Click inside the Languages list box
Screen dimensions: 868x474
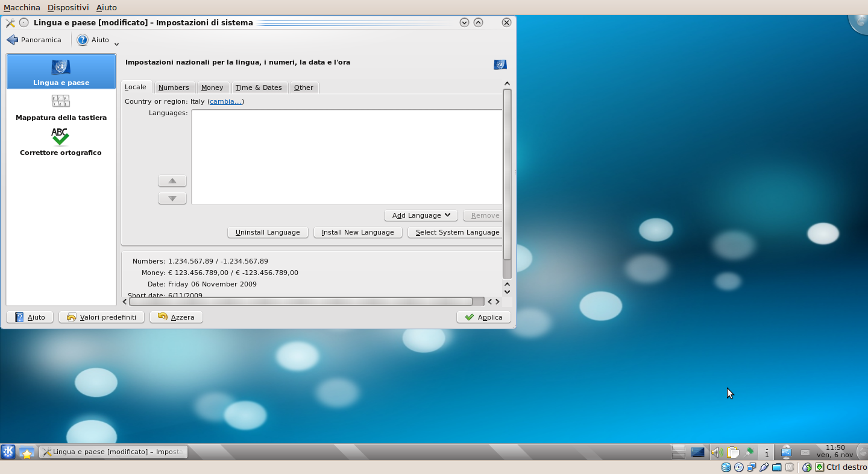tap(347, 157)
